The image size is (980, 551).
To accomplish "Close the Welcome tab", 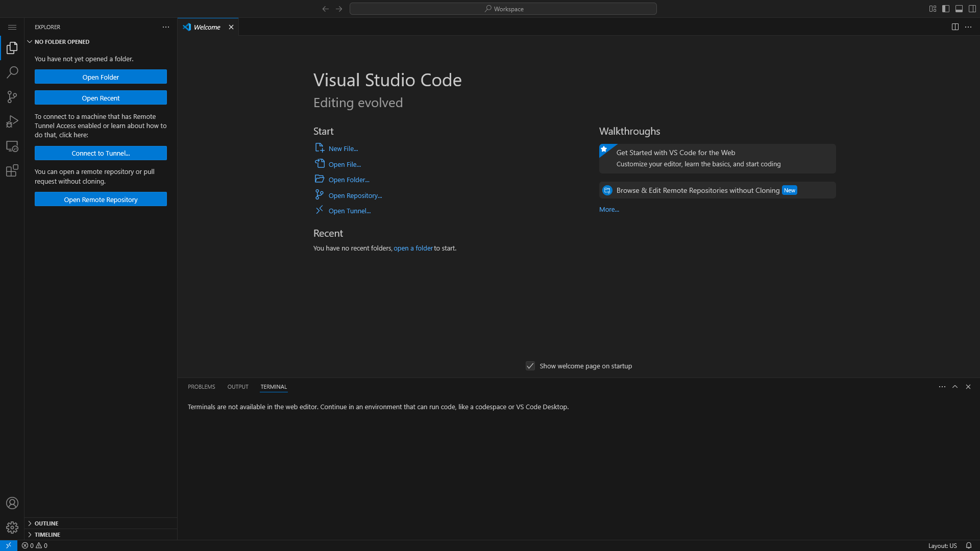I will (231, 27).
